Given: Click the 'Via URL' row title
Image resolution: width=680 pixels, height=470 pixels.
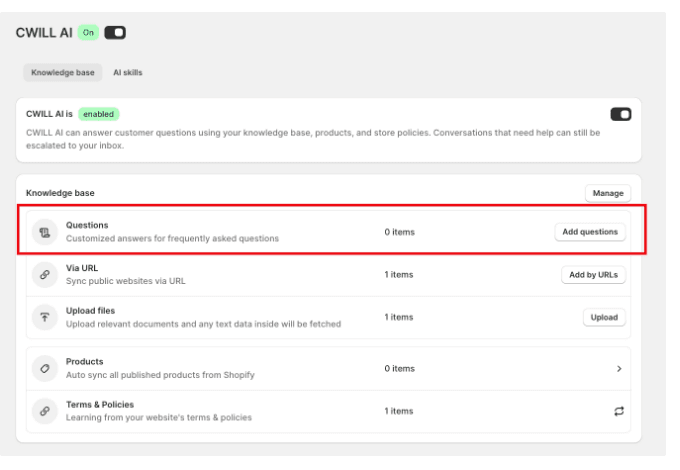Looking at the screenshot, I should click(x=82, y=268).
